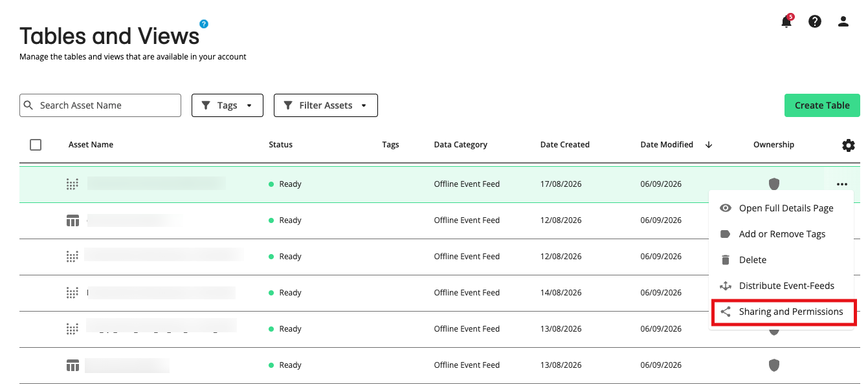Click the event-feed icon of the 17/08/2026 row
Image resolution: width=868 pixels, height=384 pixels.
(x=72, y=184)
